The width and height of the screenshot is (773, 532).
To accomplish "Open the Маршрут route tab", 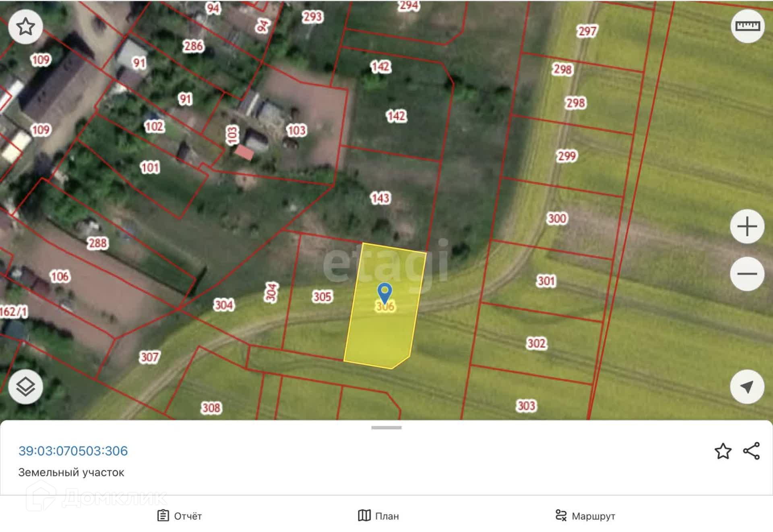I will (585, 516).
